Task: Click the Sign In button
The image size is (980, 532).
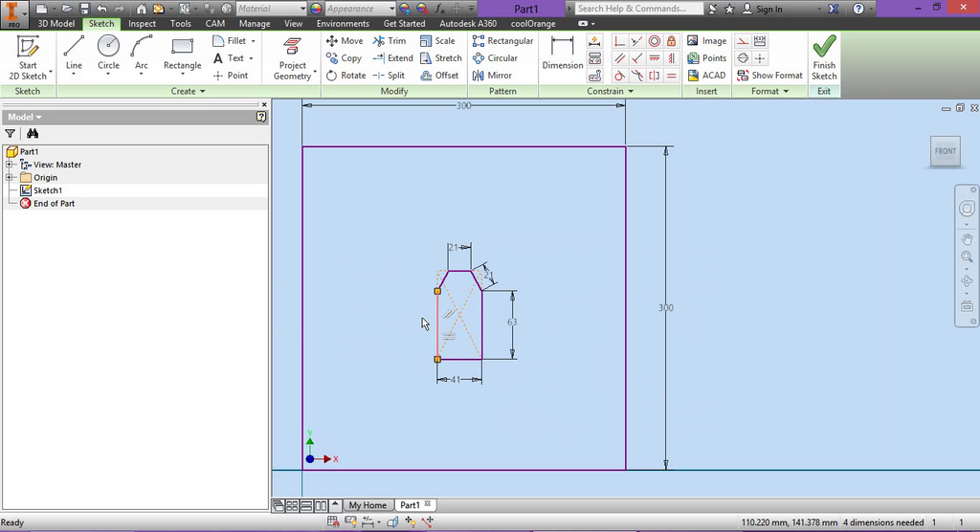Action: (762, 9)
